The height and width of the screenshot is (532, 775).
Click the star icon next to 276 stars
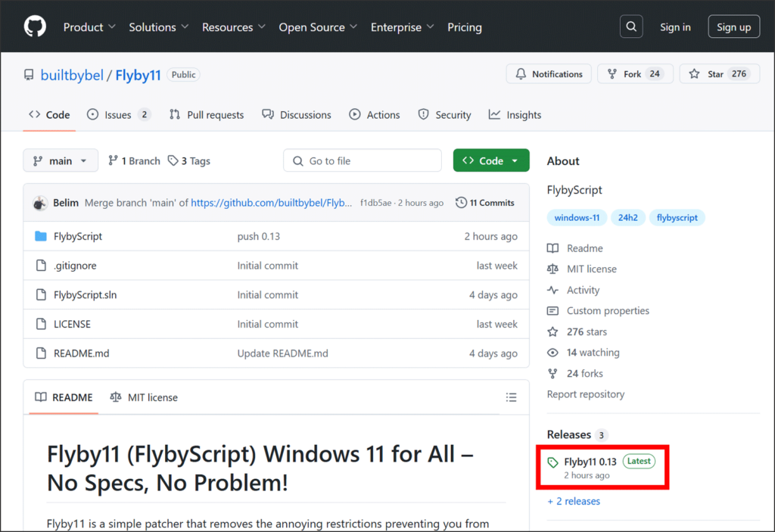point(552,331)
